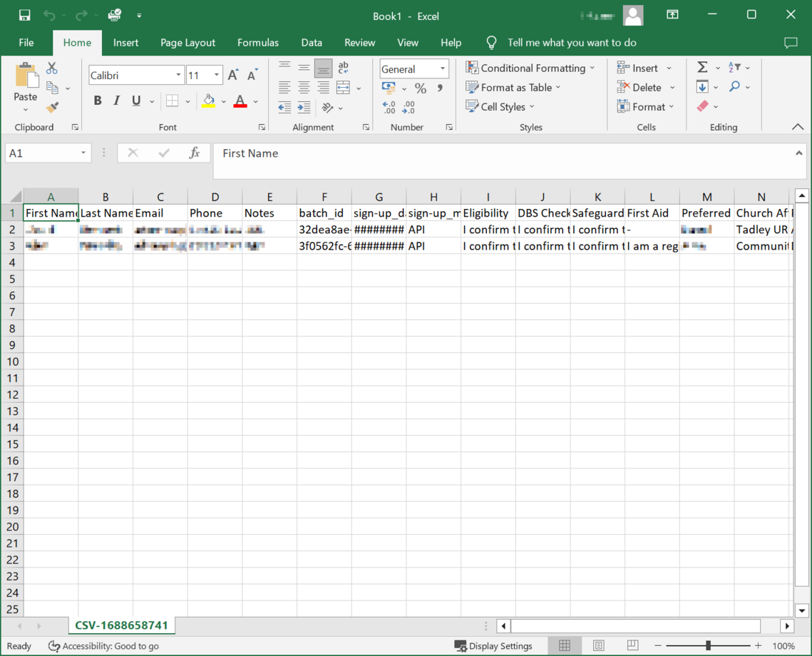Click the Insert cells button
Screen dimensions: 812x656
coord(637,68)
